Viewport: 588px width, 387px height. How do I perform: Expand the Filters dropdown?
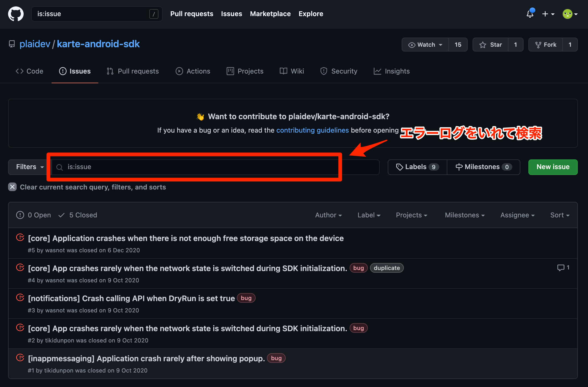pos(29,167)
